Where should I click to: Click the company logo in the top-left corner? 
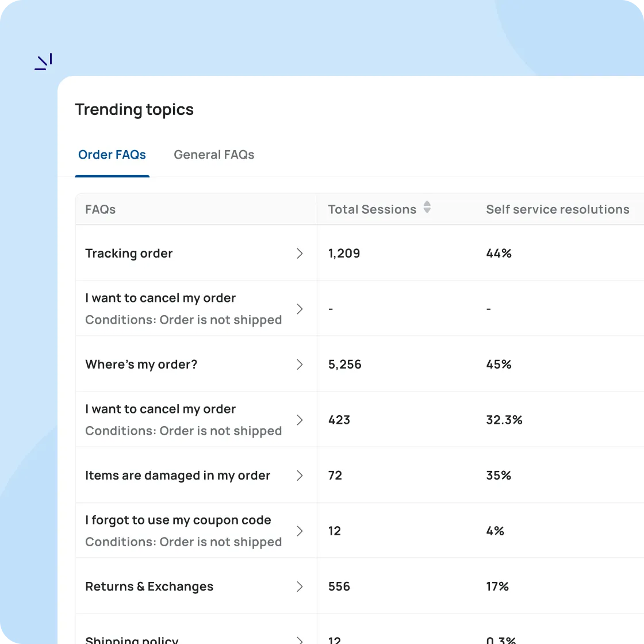pos(43,60)
